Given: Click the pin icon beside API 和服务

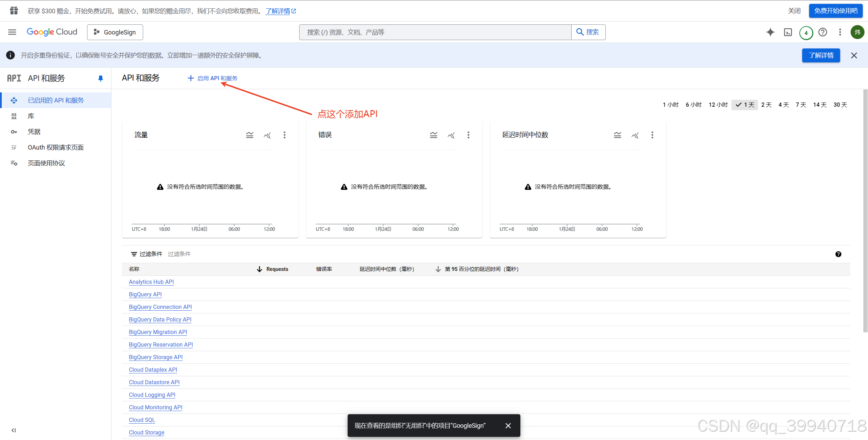Looking at the screenshot, I should [101, 78].
